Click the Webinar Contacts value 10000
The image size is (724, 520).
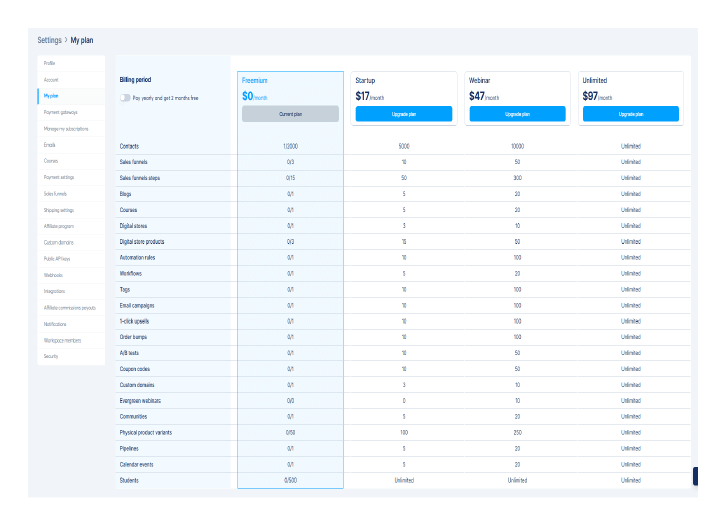point(518,146)
